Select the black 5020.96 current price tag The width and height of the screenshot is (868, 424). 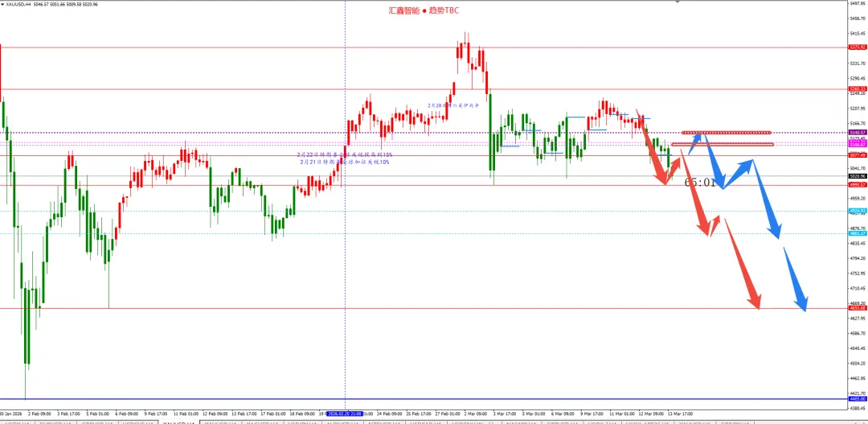[x=857, y=175]
